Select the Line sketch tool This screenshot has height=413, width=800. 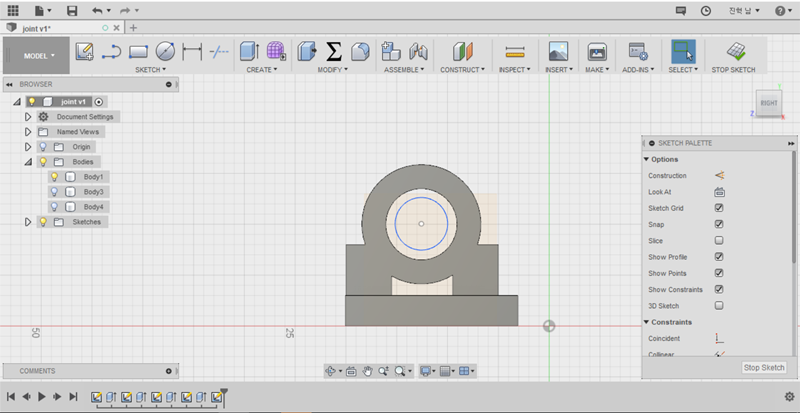coord(112,51)
